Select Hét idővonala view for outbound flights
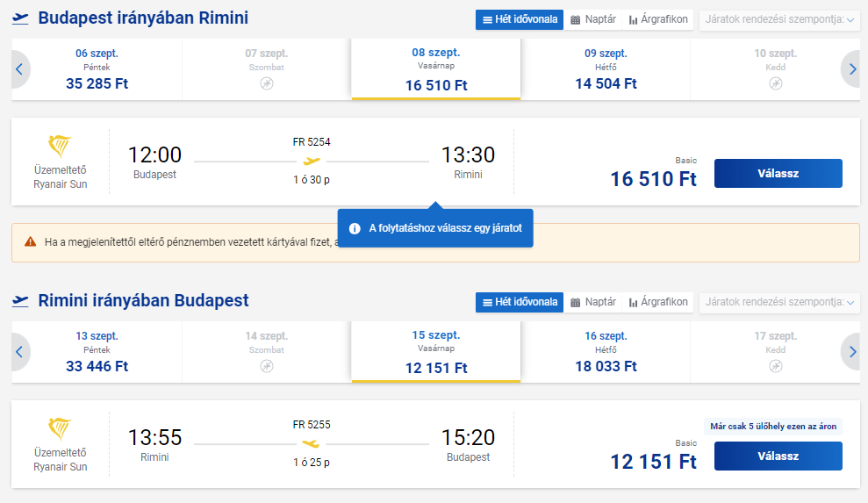Image resolution: width=868 pixels, height=503 pixels. [x=520, y=19]
